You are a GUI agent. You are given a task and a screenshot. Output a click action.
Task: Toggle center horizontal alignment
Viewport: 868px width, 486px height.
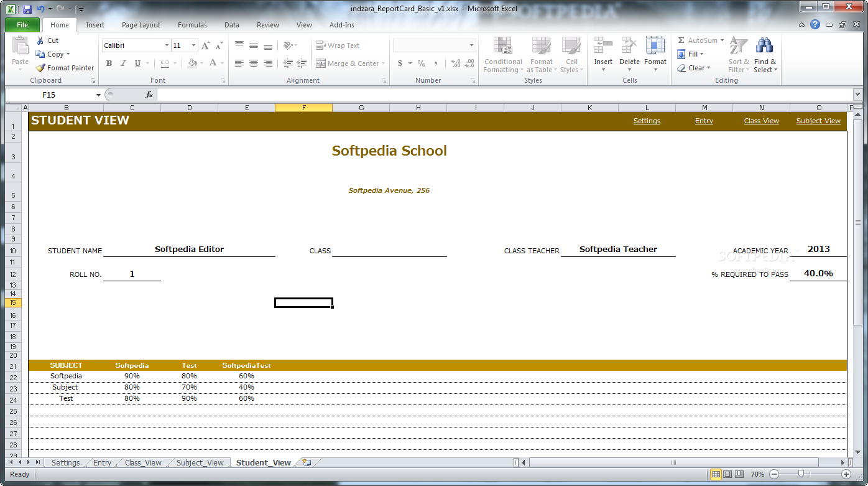tap(254, 63)
